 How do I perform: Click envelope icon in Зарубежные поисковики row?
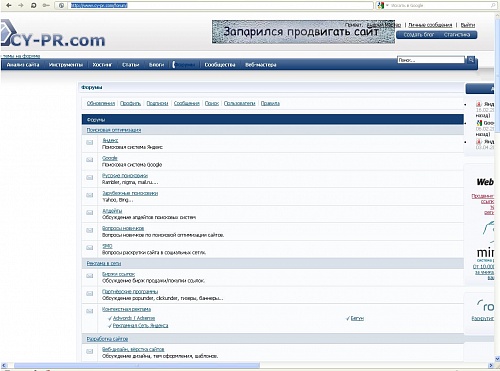[90, 195]
